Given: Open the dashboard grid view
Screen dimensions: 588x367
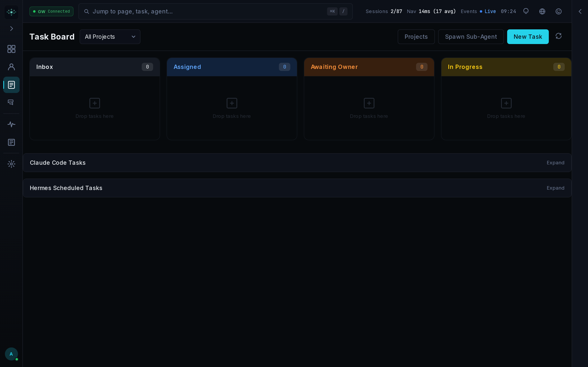Looking at the screenshot, I should tap(11, 49).
